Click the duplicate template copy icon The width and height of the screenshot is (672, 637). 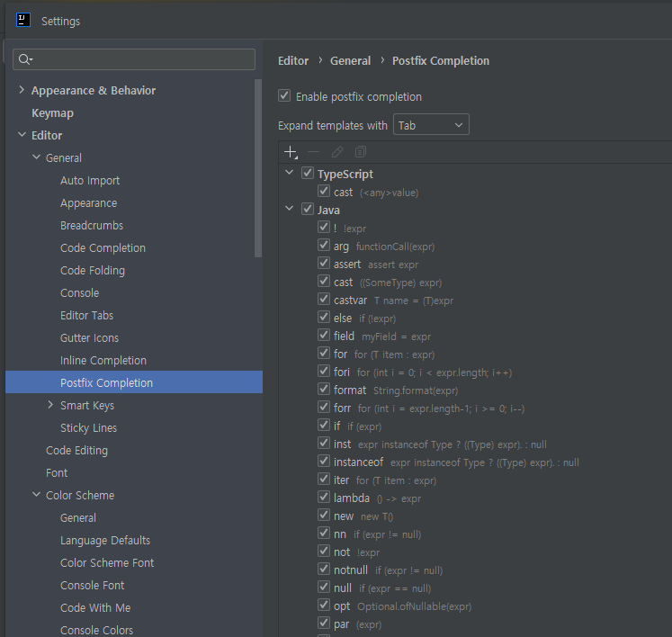coord(361,152)
